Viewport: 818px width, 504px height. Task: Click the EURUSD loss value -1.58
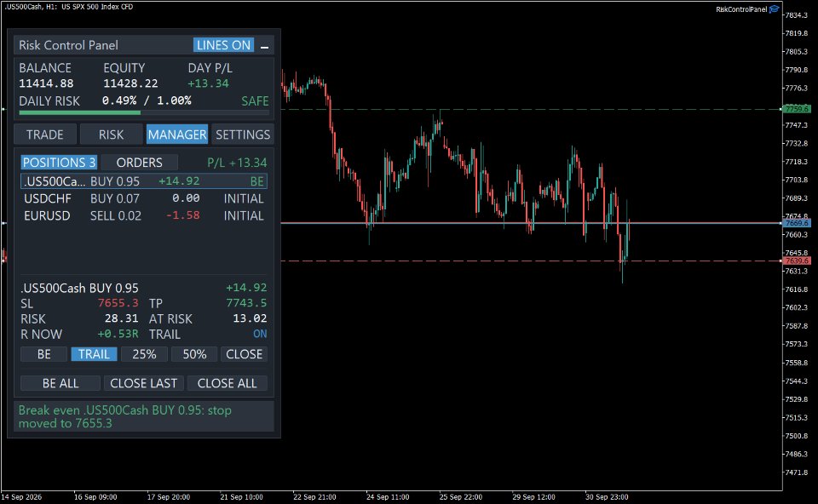click(183, 215)
